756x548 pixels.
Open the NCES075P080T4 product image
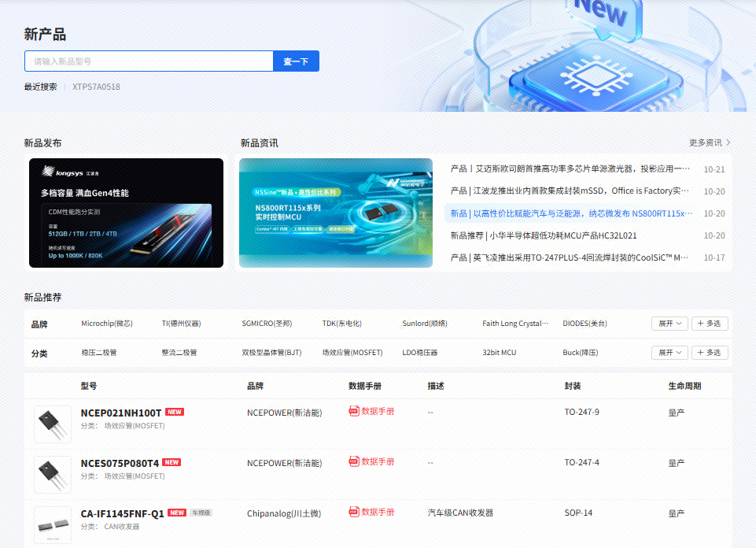coord(53,474)
